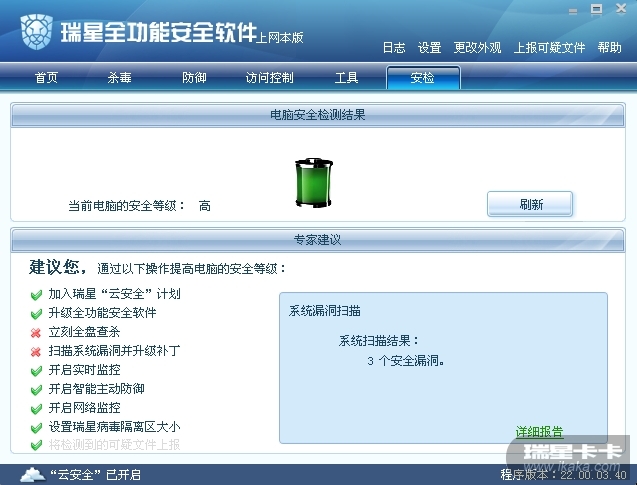Viewport: 637px width, 485px height.
Task: Maximize the Rising window
Action: (596, 9)
